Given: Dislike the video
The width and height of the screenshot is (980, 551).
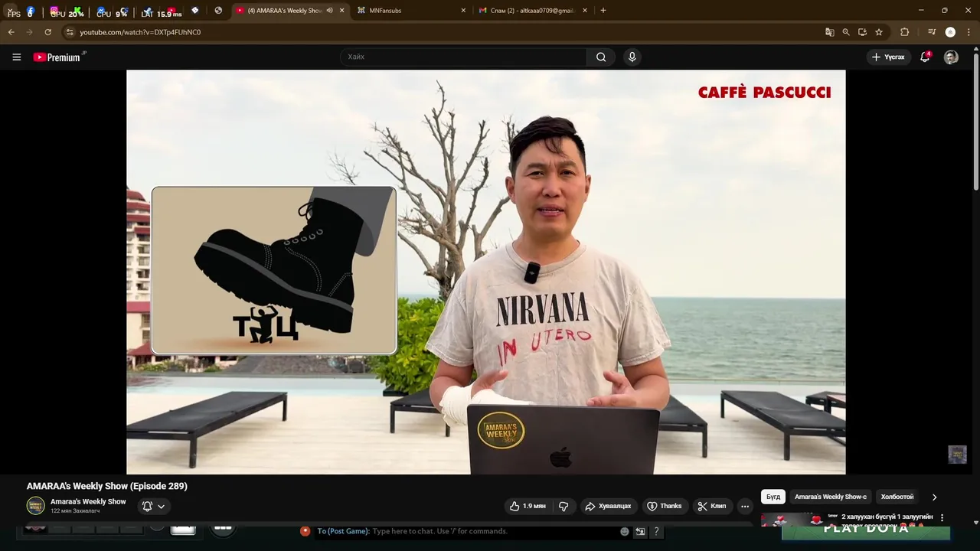Looking at the screenshot, I should coord(563,506).
